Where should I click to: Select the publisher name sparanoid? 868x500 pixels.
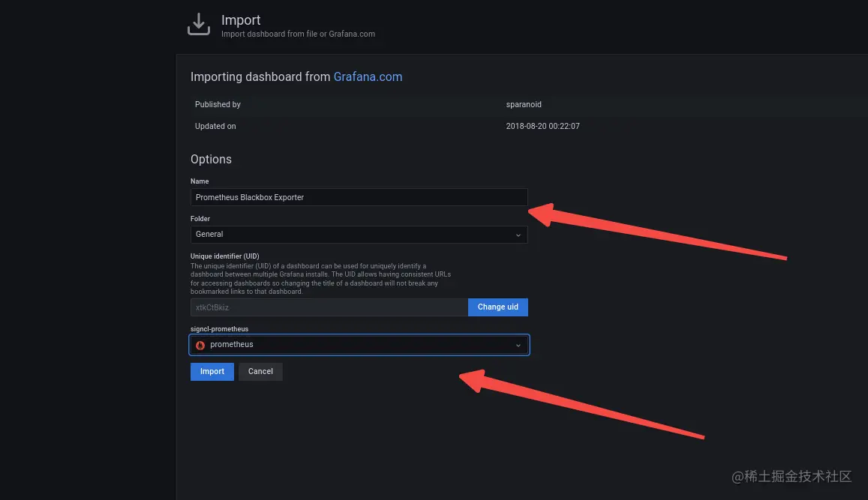point(524,104)
